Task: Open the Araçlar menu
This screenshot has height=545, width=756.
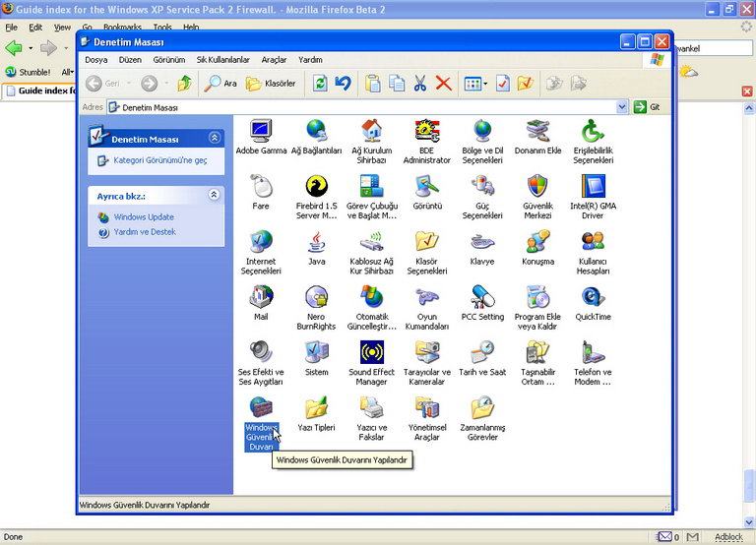Action: (x=274, y=60)
